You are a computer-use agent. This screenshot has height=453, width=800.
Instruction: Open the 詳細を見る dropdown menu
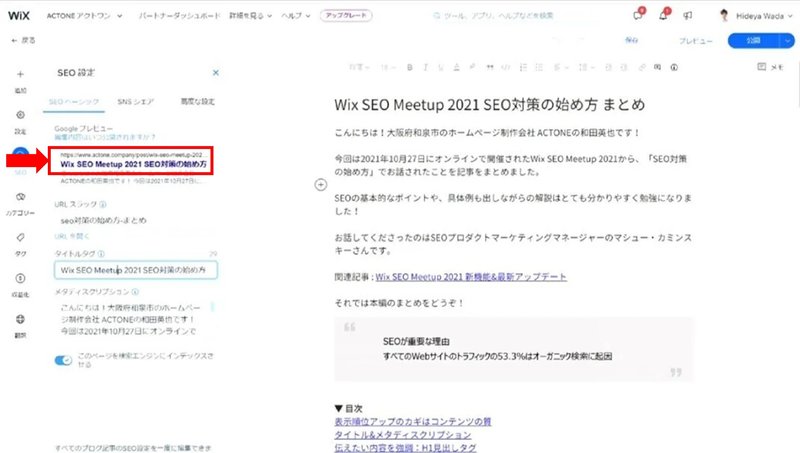pyautogui.click(x=251, y=16)
